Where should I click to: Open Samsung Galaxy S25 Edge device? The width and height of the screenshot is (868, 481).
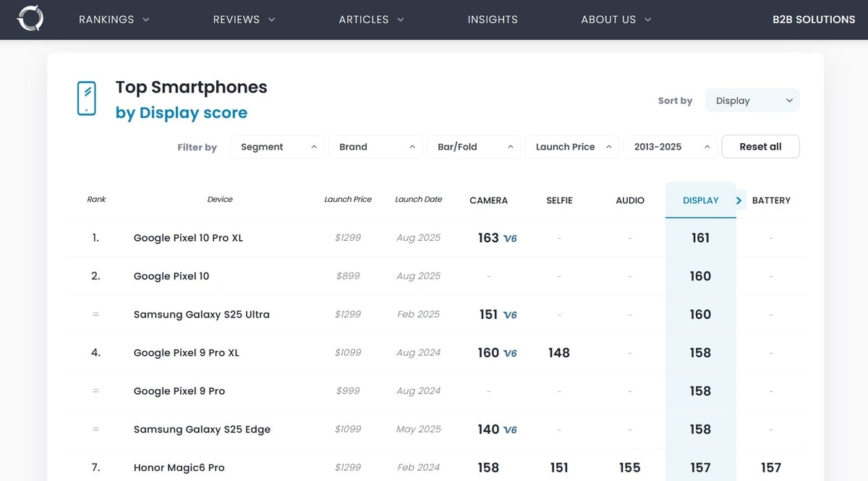tap(202, 430)
